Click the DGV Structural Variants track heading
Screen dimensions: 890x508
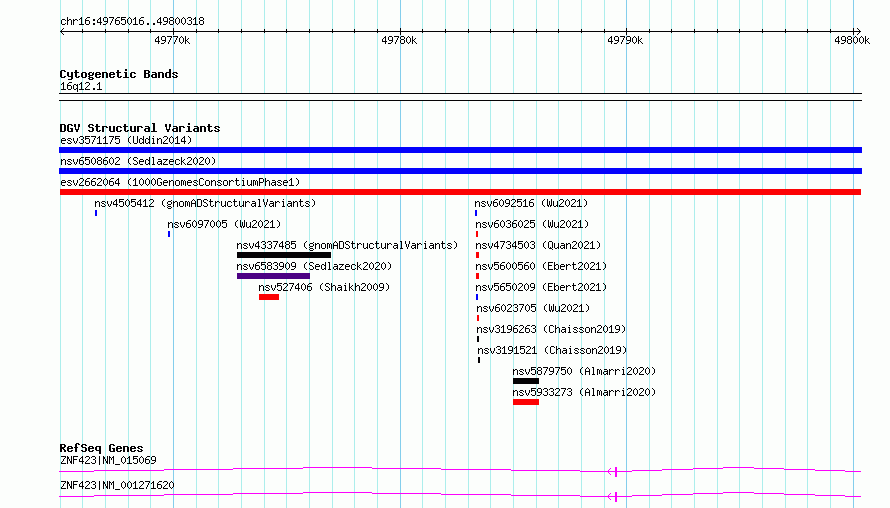point(140,128)
